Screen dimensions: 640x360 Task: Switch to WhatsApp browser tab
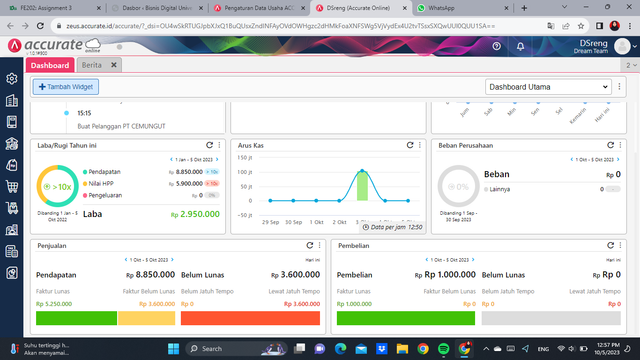click(x=462, y=8)
